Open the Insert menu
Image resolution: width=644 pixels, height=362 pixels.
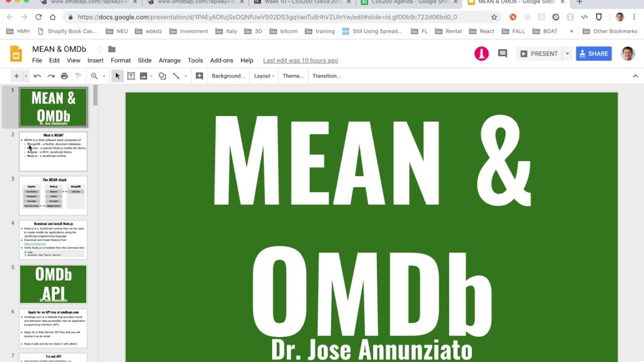point(96,60)
